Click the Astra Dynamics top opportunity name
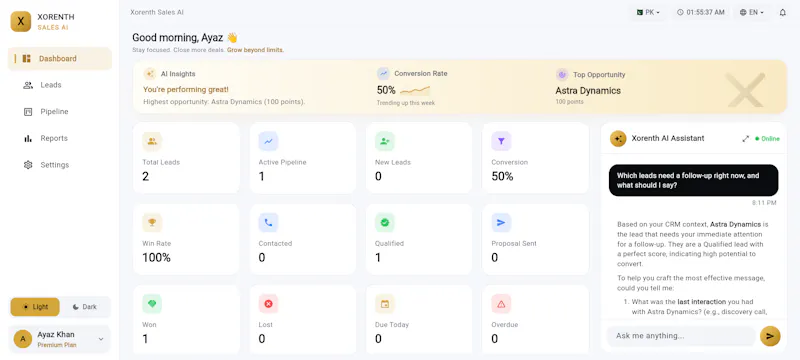Screen dimensions: 800x360 588,91
